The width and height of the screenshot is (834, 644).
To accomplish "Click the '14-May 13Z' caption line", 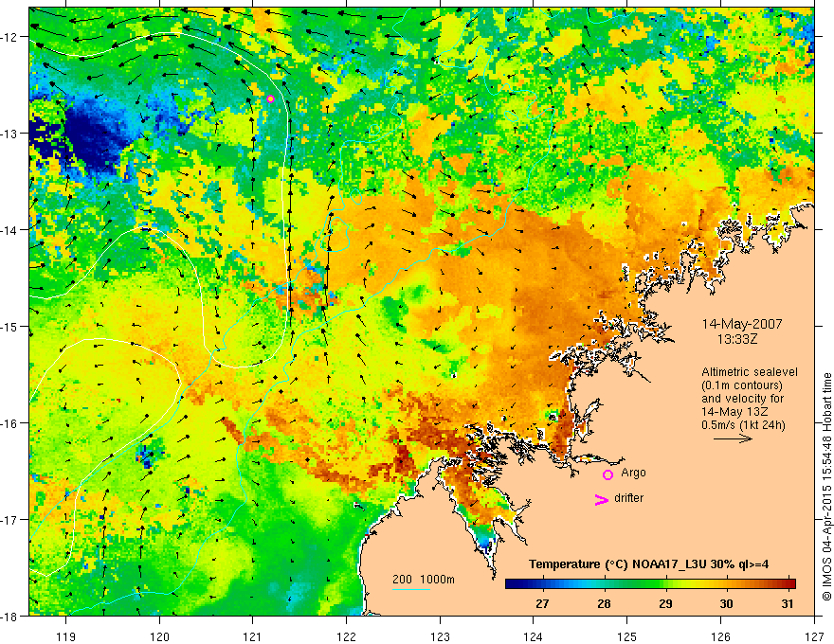I will (734, 412).
